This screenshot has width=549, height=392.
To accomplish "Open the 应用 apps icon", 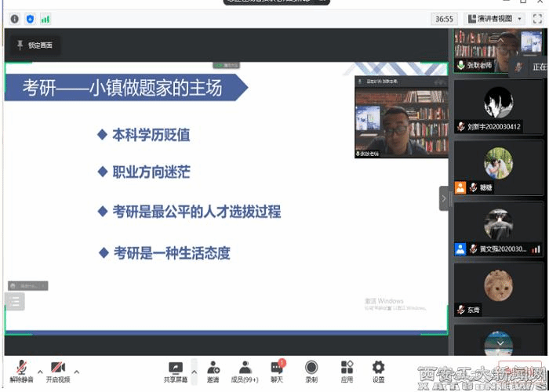I will click(x=347, y=370).
